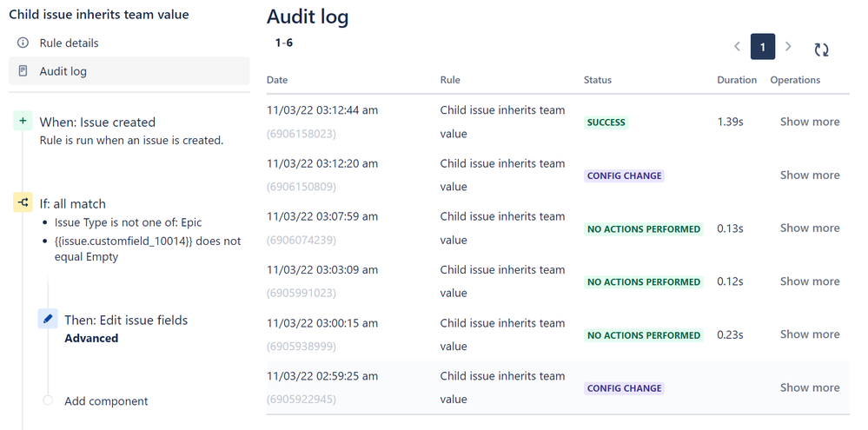The height and width of the screenshot is (430, 868).
Task: Click the Audit log page heading
Action: [308, 17]
